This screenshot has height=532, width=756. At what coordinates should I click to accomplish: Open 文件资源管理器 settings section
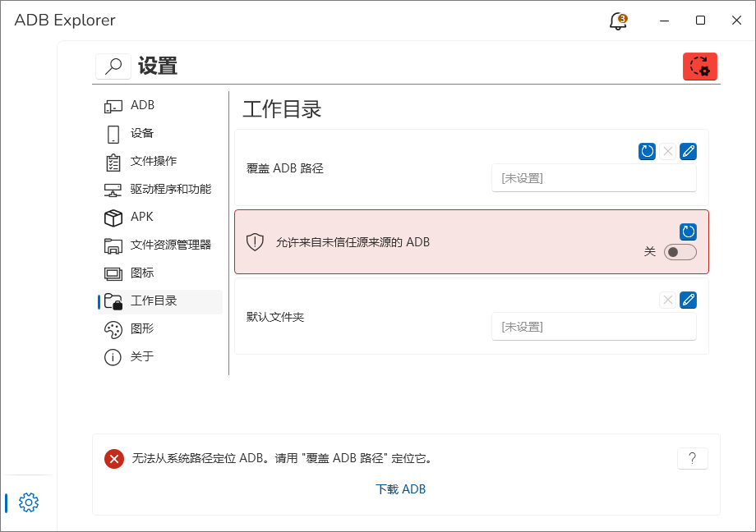(160, 245)
